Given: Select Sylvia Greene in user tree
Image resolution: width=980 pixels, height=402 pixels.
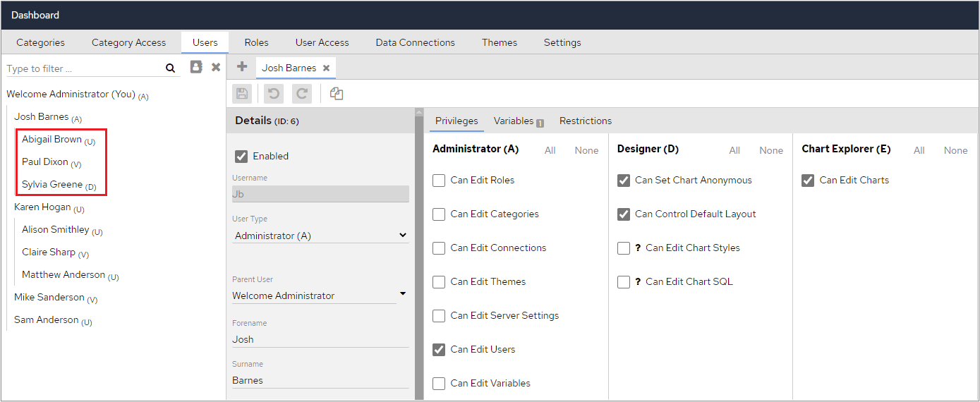Looking at the screenshot, I should pyautogui.click(x=59, y=185).
